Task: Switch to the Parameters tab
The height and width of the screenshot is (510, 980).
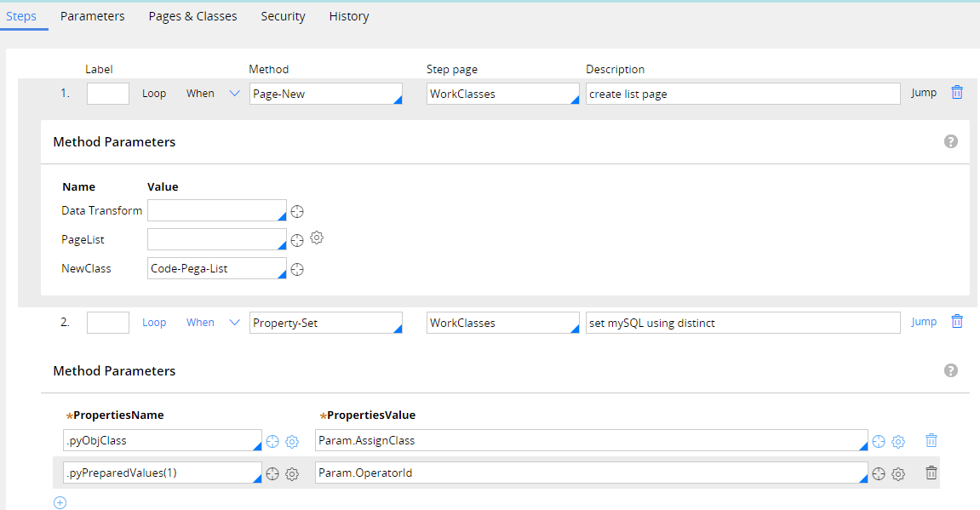Action: point(92,15)
